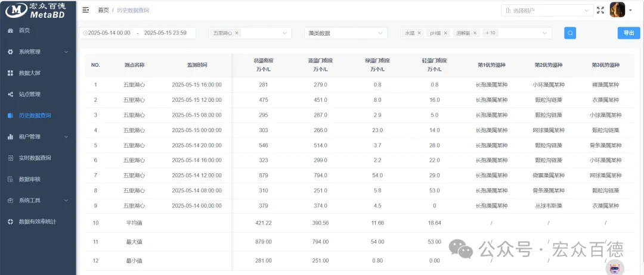Image resolution: width=644 pixels, height=275 pixels.
Task: Open the chatbot assistant icon
Action: (614, 268)
